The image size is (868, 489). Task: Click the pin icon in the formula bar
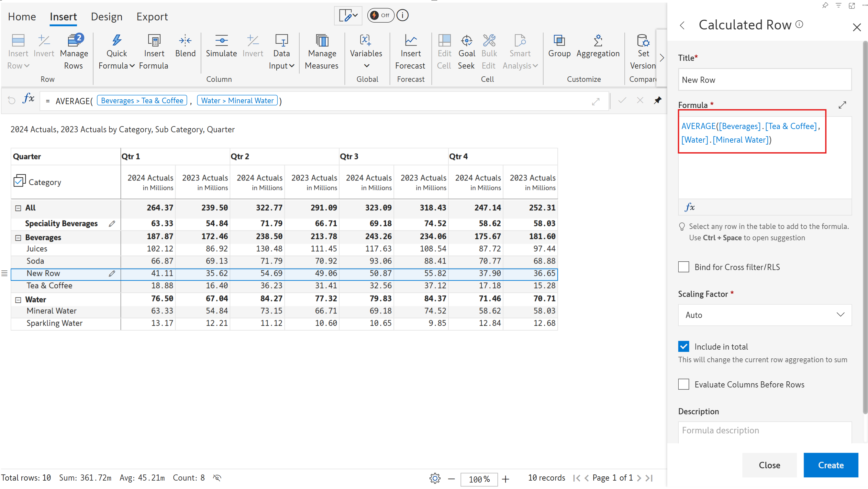tap(657, 100)
